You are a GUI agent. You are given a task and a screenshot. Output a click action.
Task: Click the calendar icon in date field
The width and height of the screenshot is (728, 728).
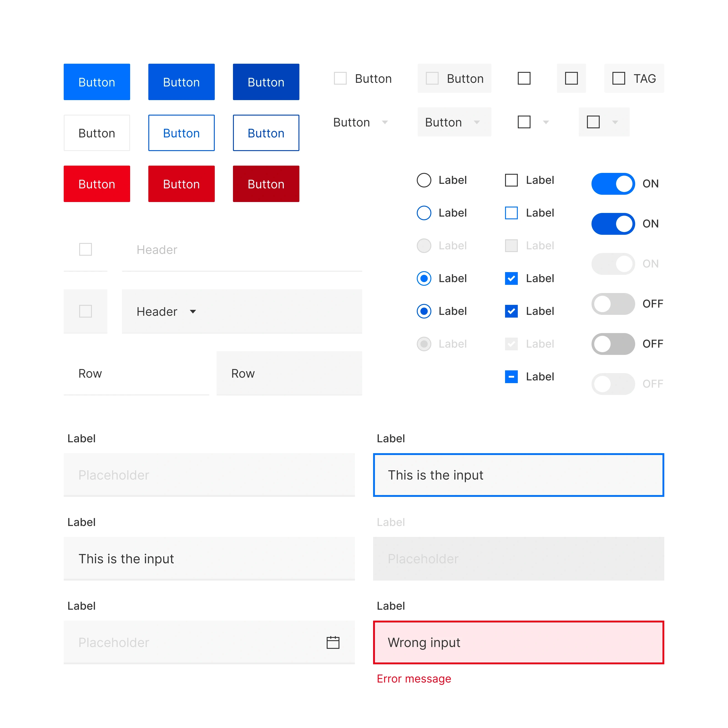tap(333, 642)
